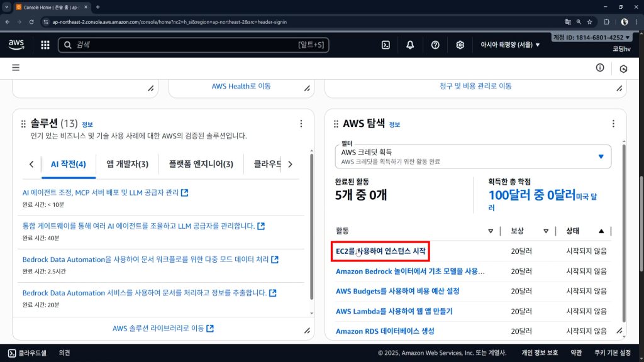Click the browser zoom magnifier icon
The width and height of the screenshot is (644, 362).
tap(579, 22)
